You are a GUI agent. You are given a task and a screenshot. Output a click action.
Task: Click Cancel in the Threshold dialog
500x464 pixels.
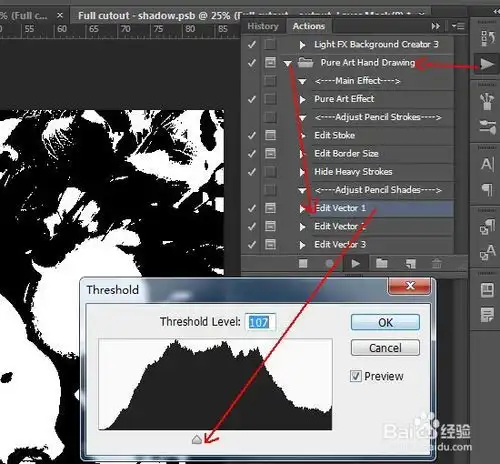385,348
